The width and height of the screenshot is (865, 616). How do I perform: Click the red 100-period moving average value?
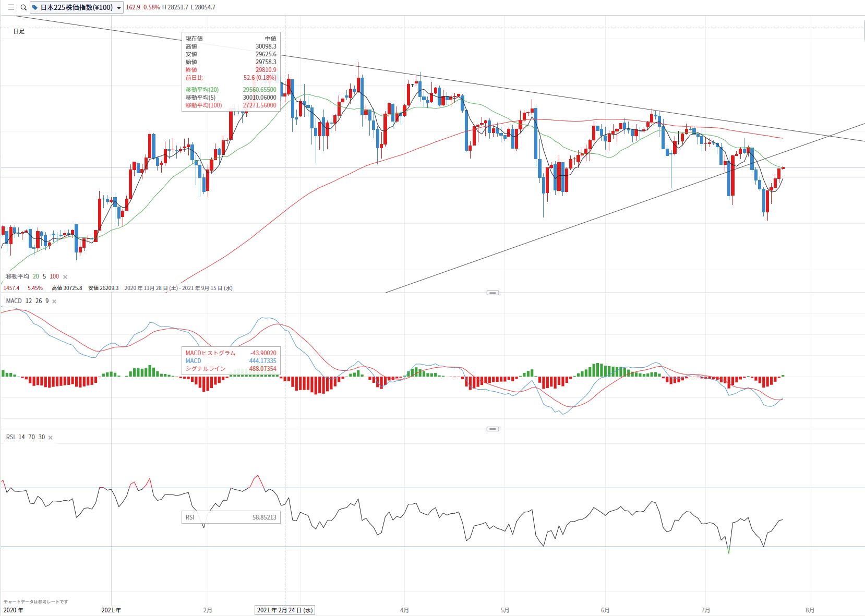[54, 276]
